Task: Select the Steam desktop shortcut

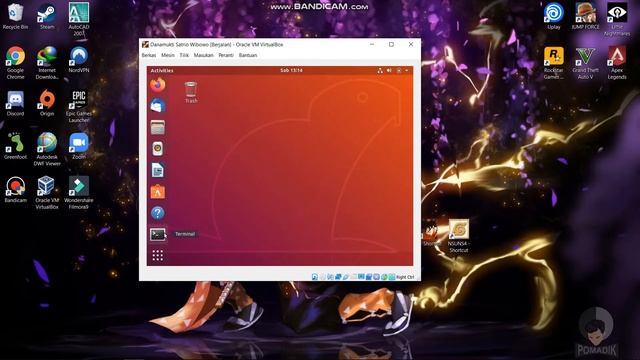Action: [47, 17]
